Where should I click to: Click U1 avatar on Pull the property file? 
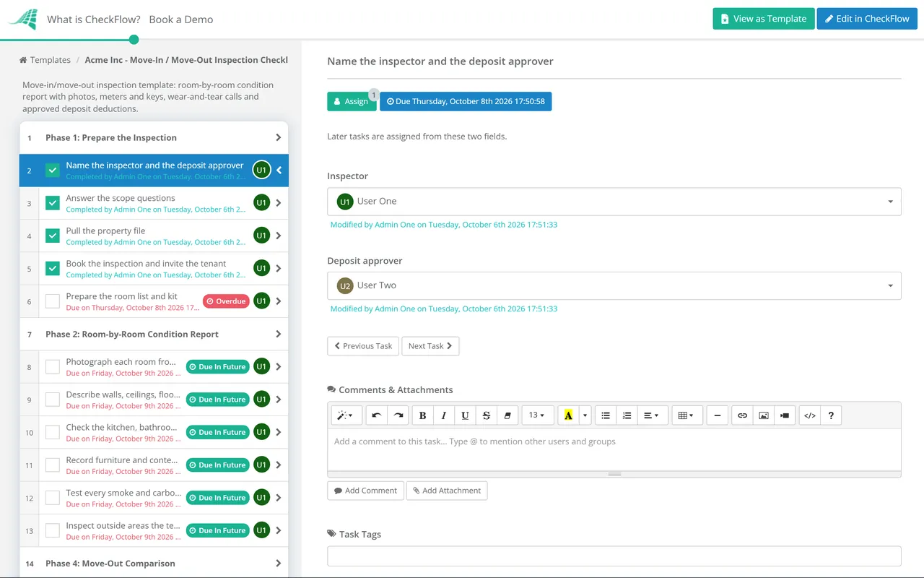pos(261,236)
